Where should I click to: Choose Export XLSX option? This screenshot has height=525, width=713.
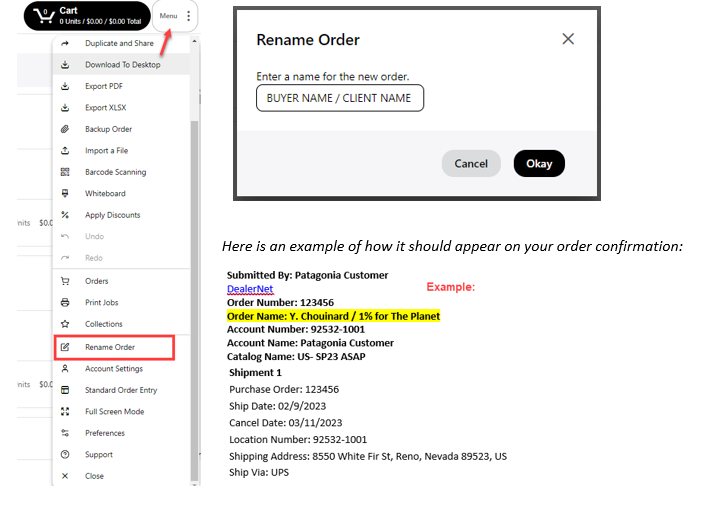(x=105, y=107)
